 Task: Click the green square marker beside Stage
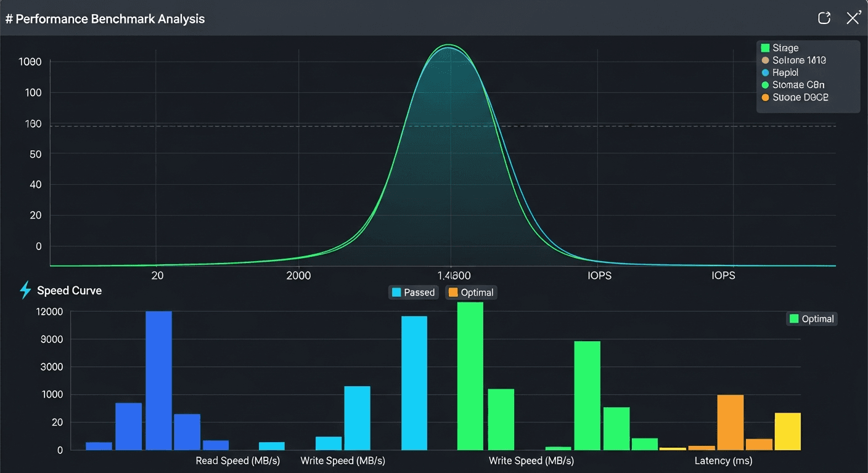click(x=766, y=47)
